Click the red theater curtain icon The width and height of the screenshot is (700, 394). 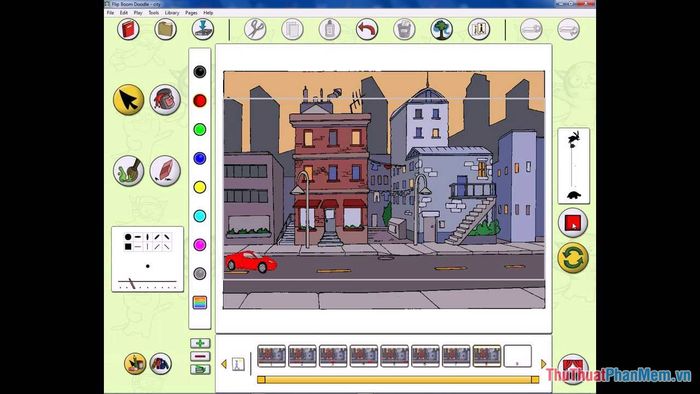coord(573,369)
